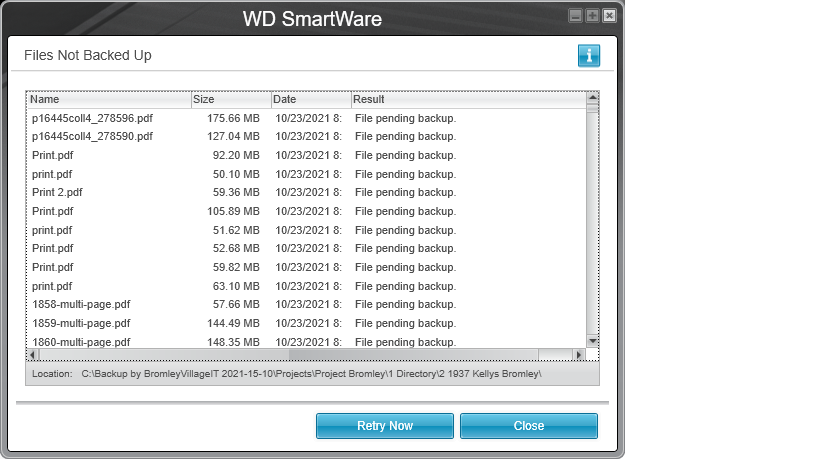Click the 175.66 MB size cell
Viewport: 819px width, 460px height.
tap(233, 119)
